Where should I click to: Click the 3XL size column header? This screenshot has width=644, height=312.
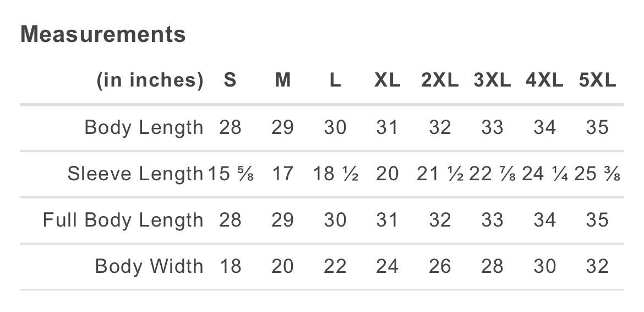(x=492, y=80)
